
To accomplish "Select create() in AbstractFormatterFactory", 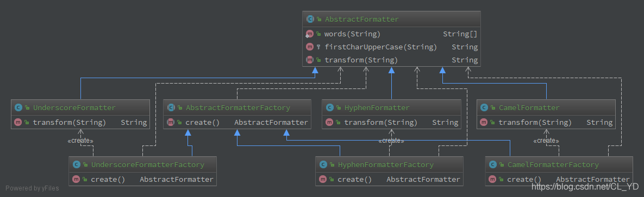I will tap(203, 122).
